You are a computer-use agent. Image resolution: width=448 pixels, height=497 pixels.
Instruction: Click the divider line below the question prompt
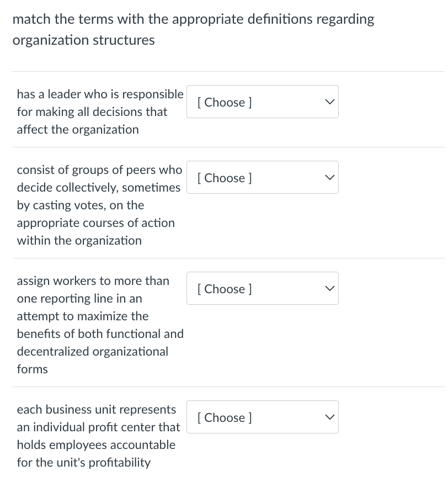tap(228, 71)
